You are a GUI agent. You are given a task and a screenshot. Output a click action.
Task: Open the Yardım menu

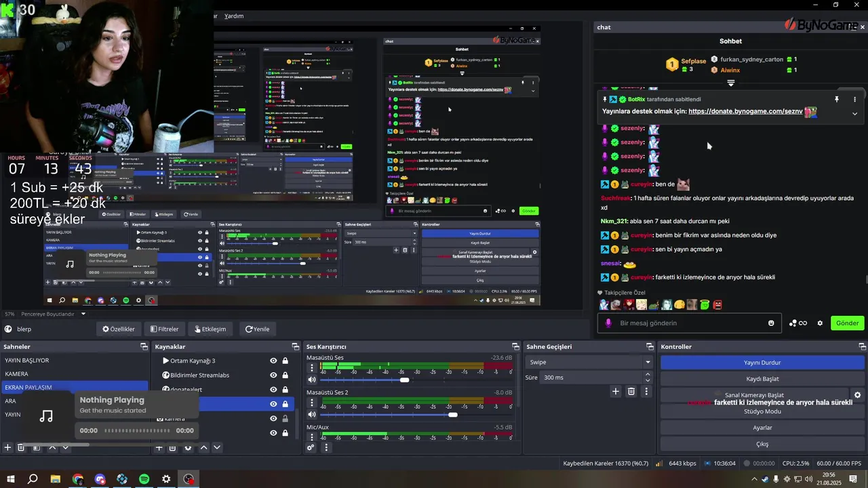234,16
